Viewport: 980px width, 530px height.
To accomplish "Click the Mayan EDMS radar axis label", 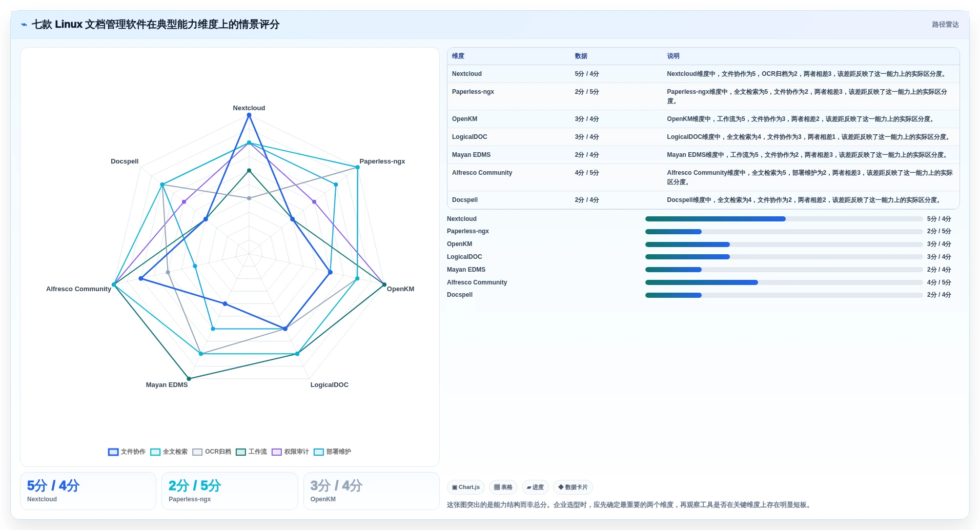I will click(x=167, y=385).
